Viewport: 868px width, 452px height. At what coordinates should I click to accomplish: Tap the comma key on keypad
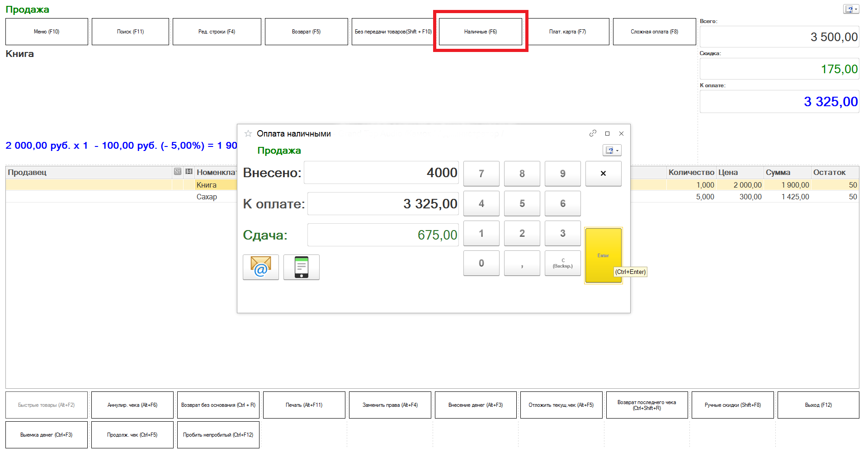(522, 263)
